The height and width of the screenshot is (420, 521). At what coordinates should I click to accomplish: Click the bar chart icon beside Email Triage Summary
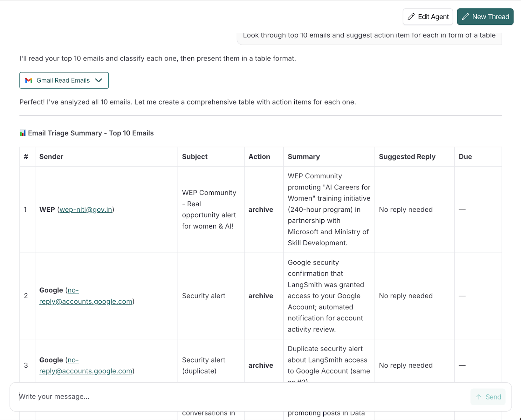tap(22, 133)
